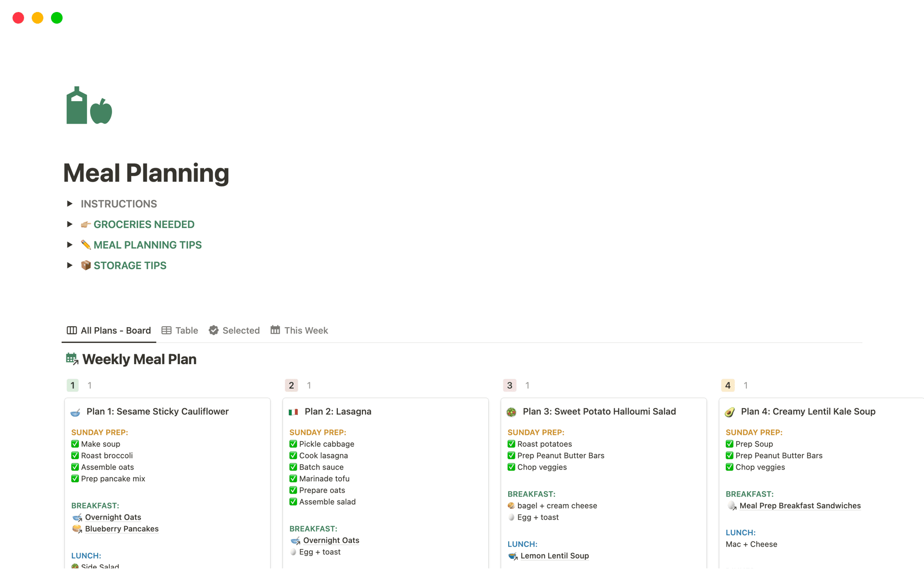Screen dimensions: 924x578
Task: Open the Overnight Oats recipe link
Action: 113,517
